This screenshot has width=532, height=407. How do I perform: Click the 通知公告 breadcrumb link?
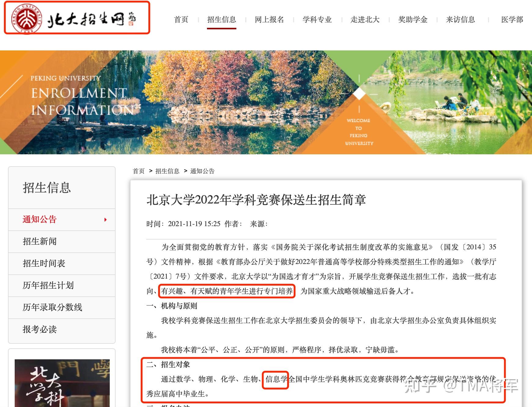[202, 171]
